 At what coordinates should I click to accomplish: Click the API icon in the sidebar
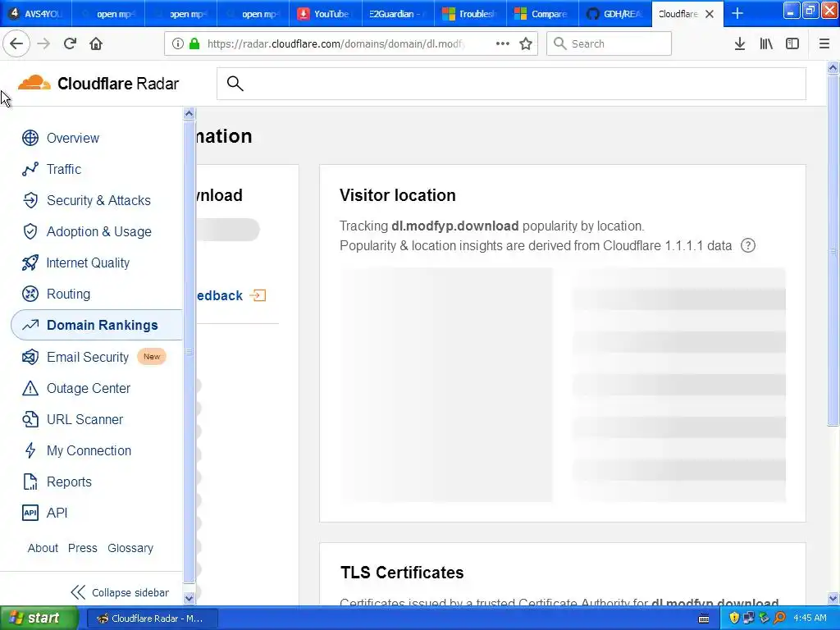[30, 513]
